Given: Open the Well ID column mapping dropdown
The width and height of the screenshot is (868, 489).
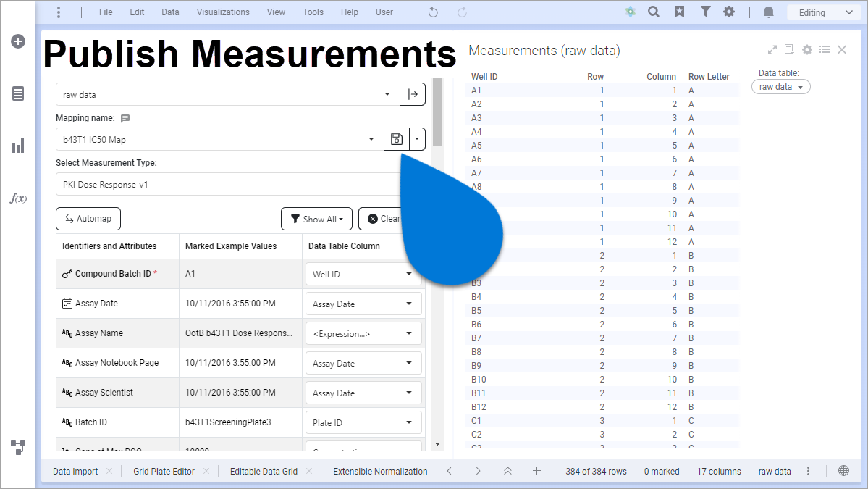Looking at the screenshot, I should pos(363,274).
